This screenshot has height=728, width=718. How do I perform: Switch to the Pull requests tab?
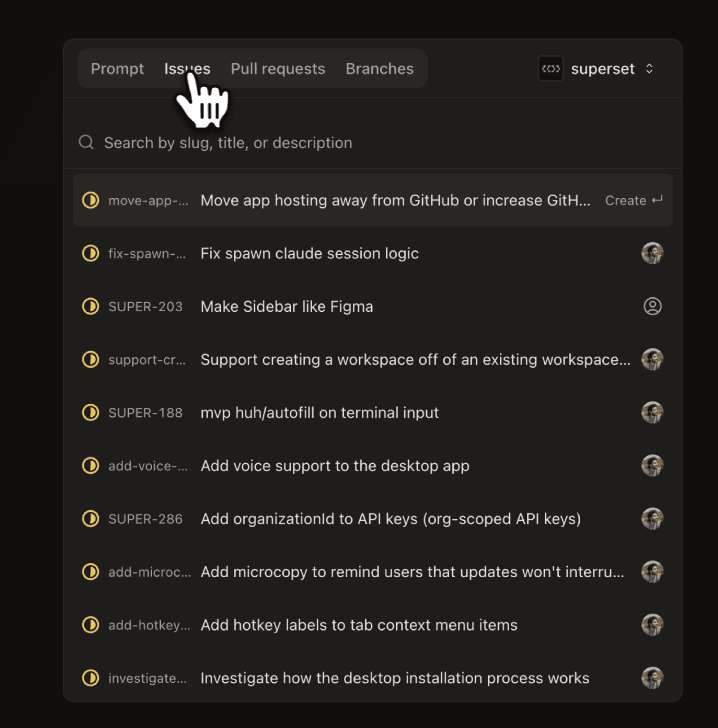coord(277,69)
